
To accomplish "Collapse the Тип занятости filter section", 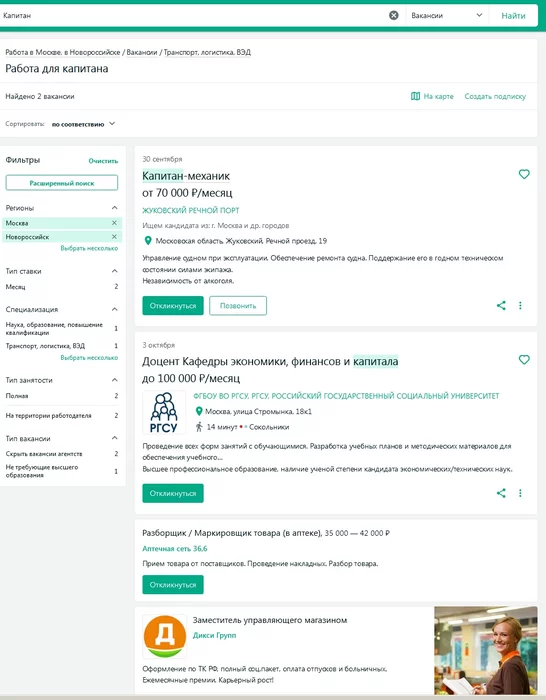I will (x=114, y=380).
